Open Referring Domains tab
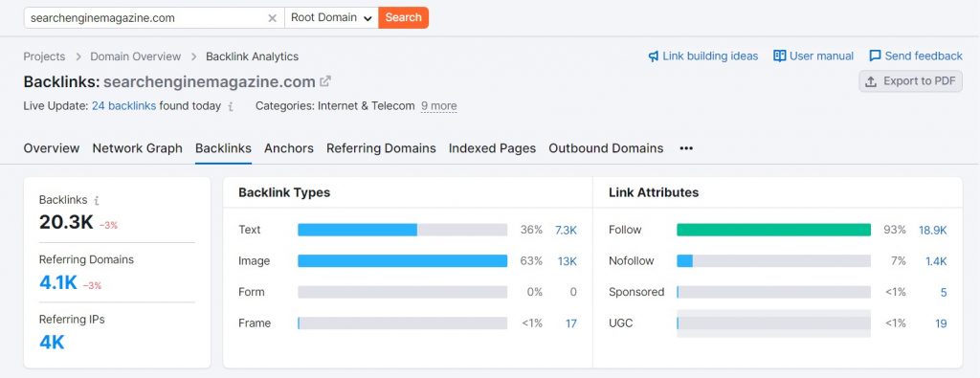The image size is (980, 378). (381, 148)
